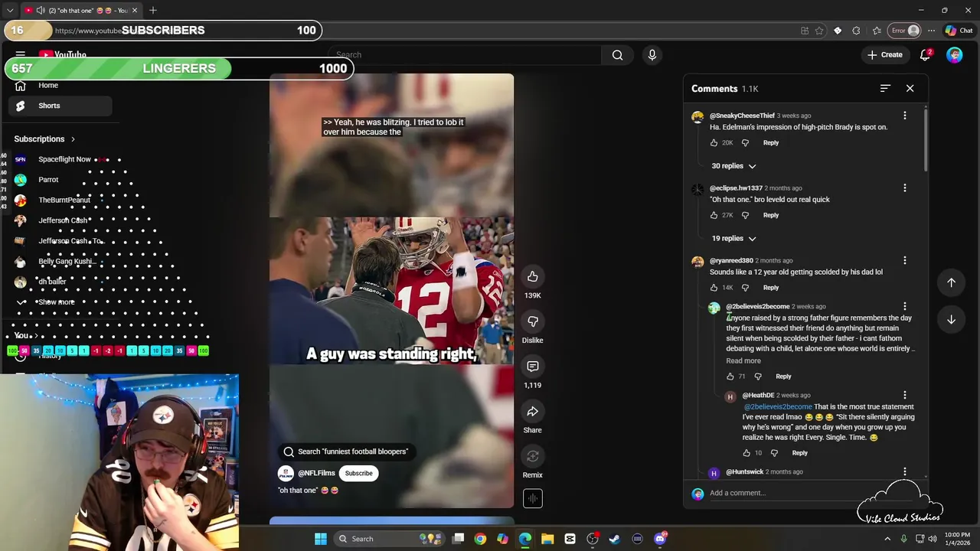Screen dimensions: 980x551
Task: Like eclipse.hw1337's comment with 27K likes
Action: (714, 216)
